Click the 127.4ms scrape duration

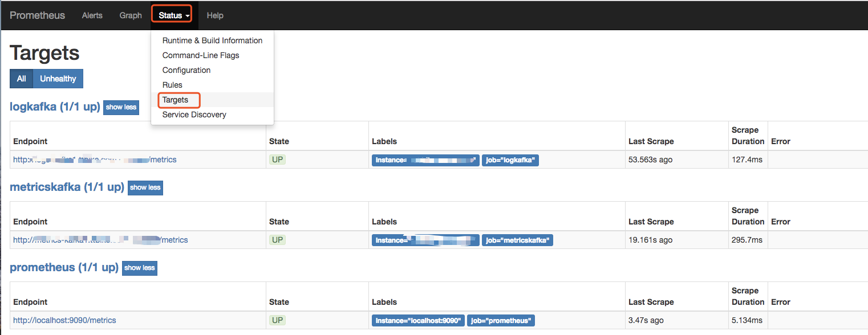pos(747,160)
